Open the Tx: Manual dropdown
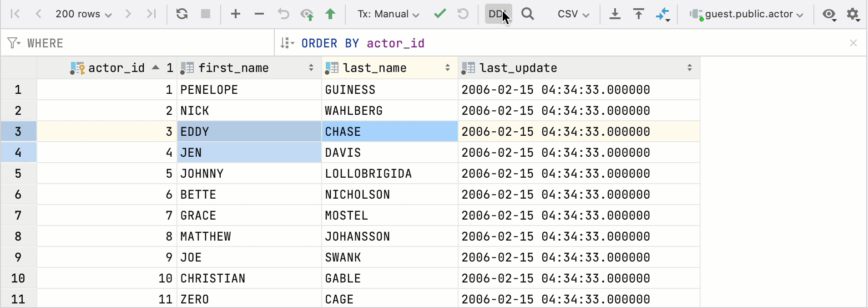Screen dimensions: 868x308 tap(388, 14)
